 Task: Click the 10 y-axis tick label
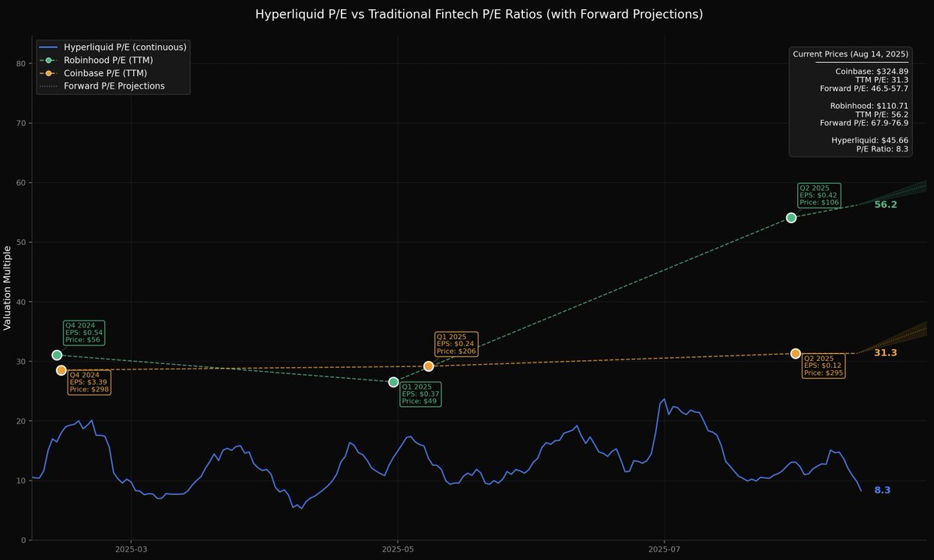[x=21, y=481]
